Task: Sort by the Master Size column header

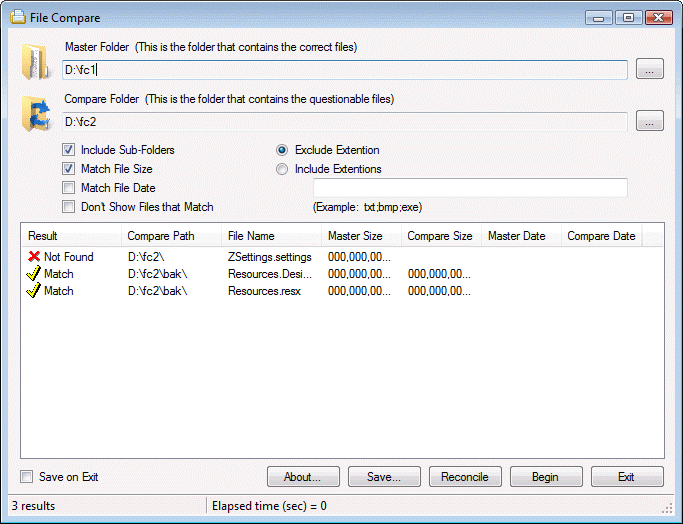Action: coord(361,236)
